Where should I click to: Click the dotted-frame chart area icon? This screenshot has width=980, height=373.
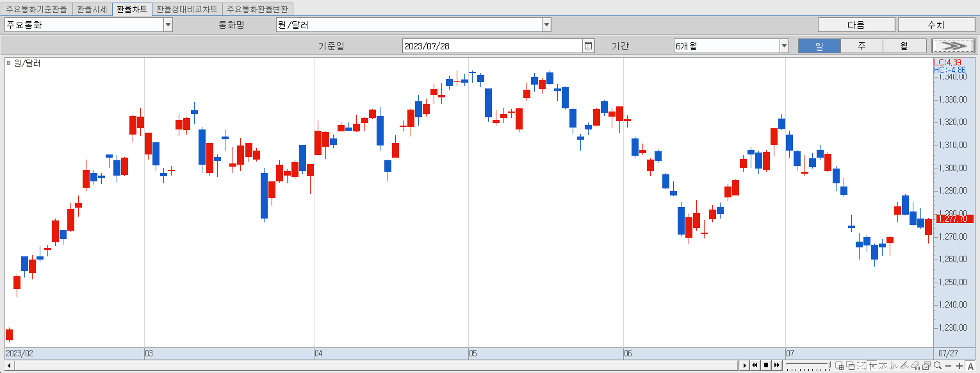[861, 366]
